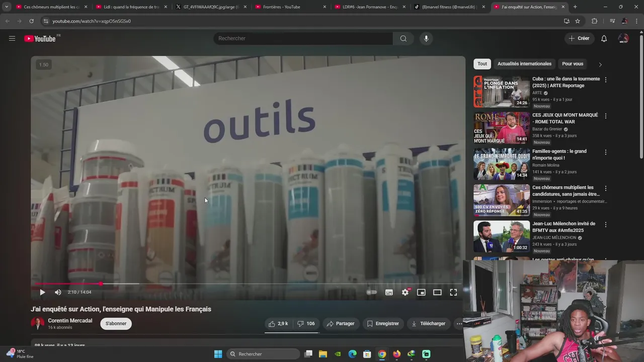The width and height of the screenshot is (644, 362).
Task: Open File Explorer from taskbar
Action: pos(323,354)
